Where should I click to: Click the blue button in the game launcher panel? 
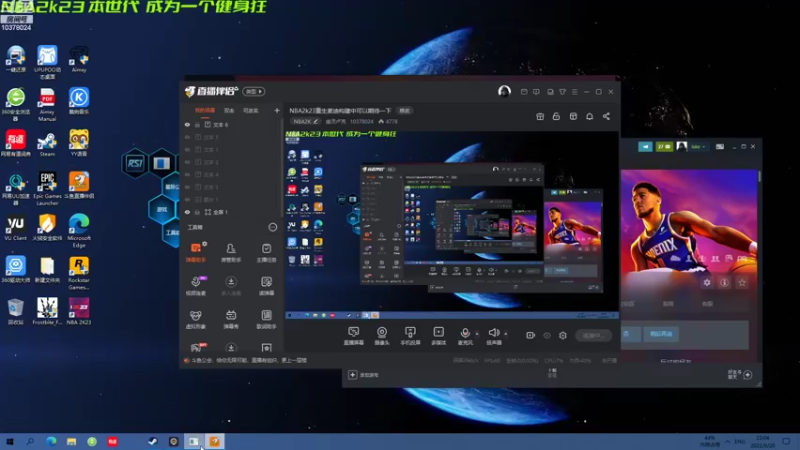(x=661, y=334)
